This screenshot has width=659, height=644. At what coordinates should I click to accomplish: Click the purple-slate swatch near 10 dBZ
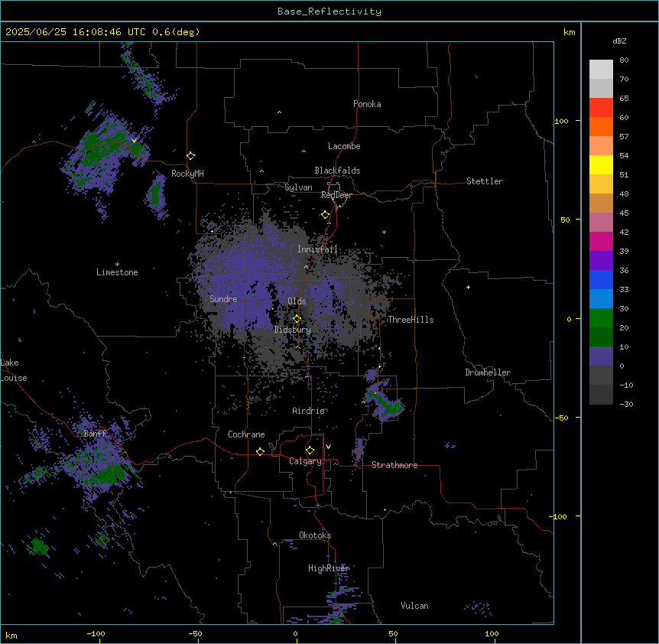pos(601,356)
